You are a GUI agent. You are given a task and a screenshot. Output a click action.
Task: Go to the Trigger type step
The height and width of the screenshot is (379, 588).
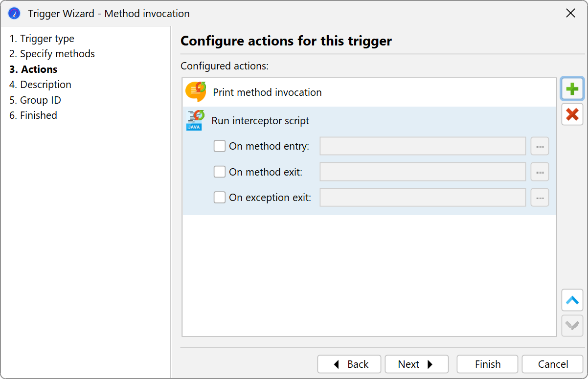42,39
